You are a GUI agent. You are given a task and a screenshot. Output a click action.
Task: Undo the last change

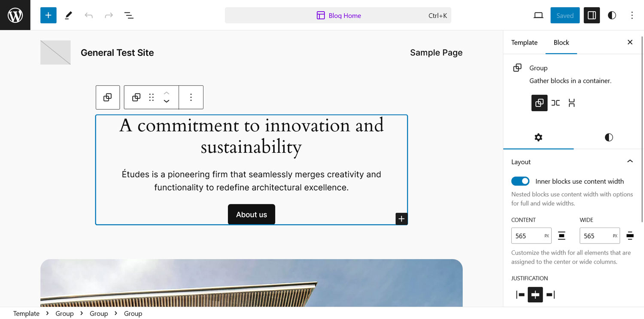(x=88, y=15)
